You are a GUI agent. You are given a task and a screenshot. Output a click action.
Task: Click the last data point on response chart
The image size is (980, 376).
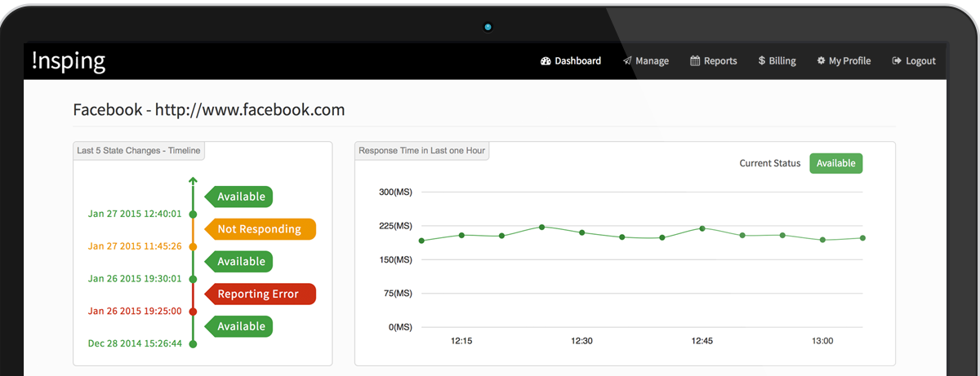(x=862, y=238)
